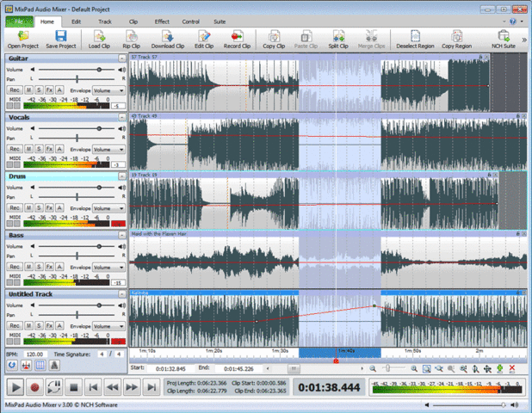Viewport: 532px width, 413px height.
Task: Open Vocals track Envelope dropdown
Action: point(108,150)
